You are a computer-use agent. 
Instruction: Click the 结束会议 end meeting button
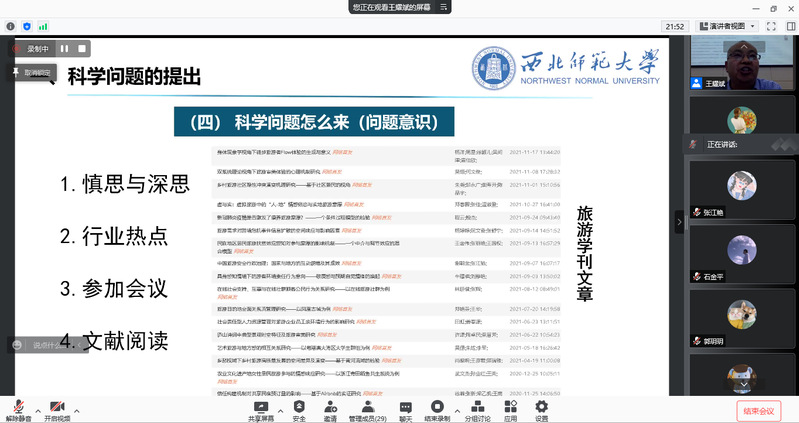[757, 410]
